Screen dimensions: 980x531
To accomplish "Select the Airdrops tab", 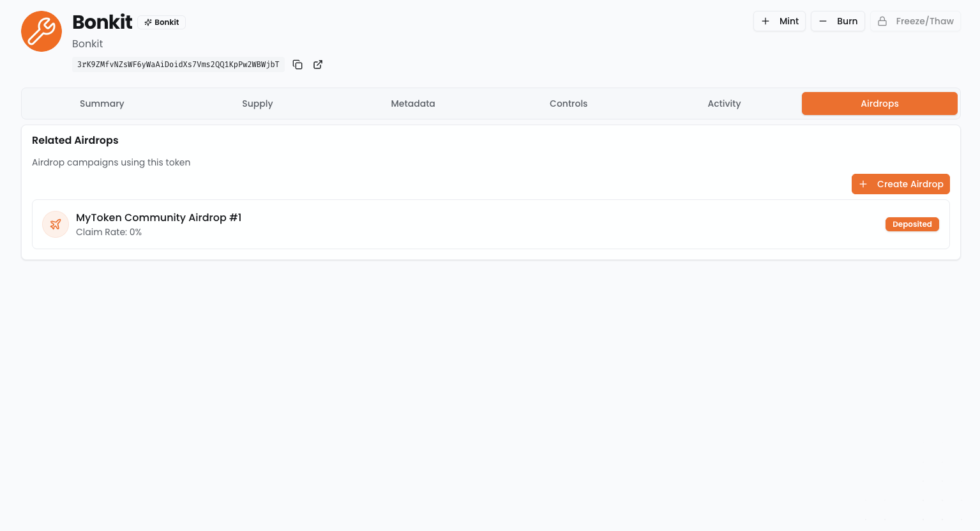I will coord(879,104).
